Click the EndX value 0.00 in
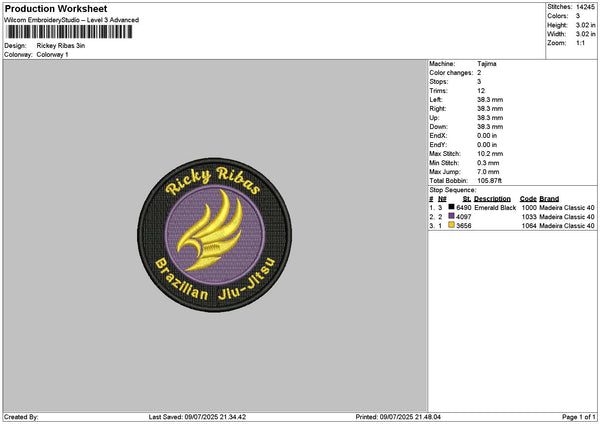The height and width of the screenshot is (424, 600). pyautogui.click(x=487, y=136)
